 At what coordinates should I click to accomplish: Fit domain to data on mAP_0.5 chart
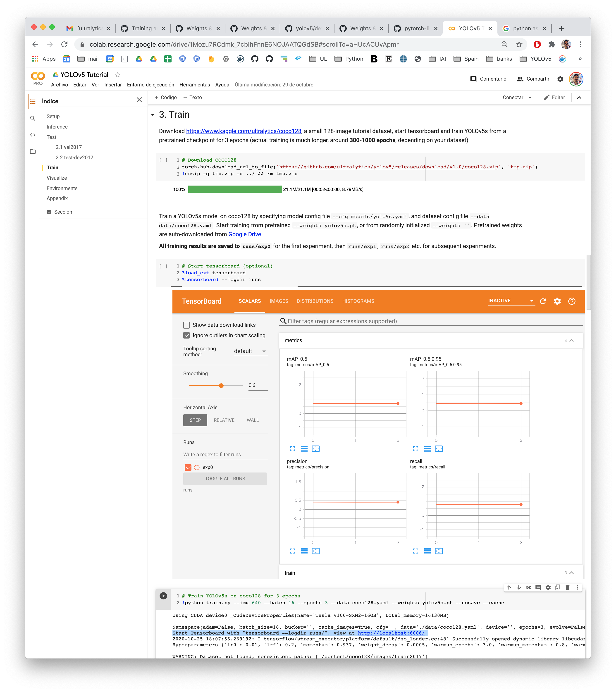click(x=316, y=449)
